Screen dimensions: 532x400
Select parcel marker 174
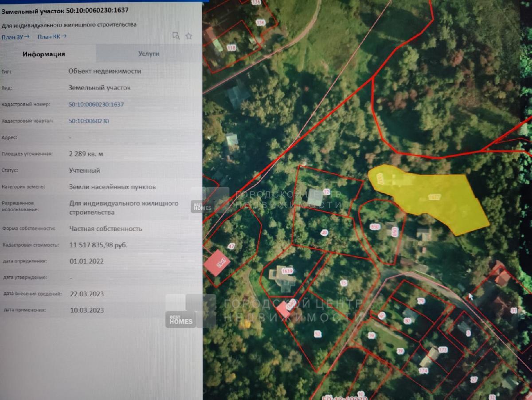coord(423,370)
